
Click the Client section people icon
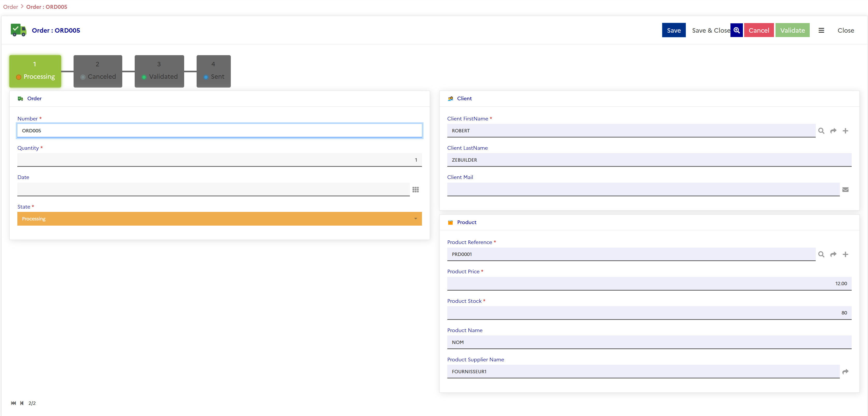tap(450, 99)
